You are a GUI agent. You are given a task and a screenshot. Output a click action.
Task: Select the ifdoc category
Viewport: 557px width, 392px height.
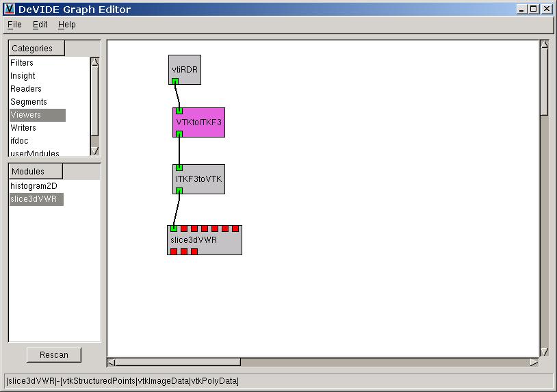point(19,141)
